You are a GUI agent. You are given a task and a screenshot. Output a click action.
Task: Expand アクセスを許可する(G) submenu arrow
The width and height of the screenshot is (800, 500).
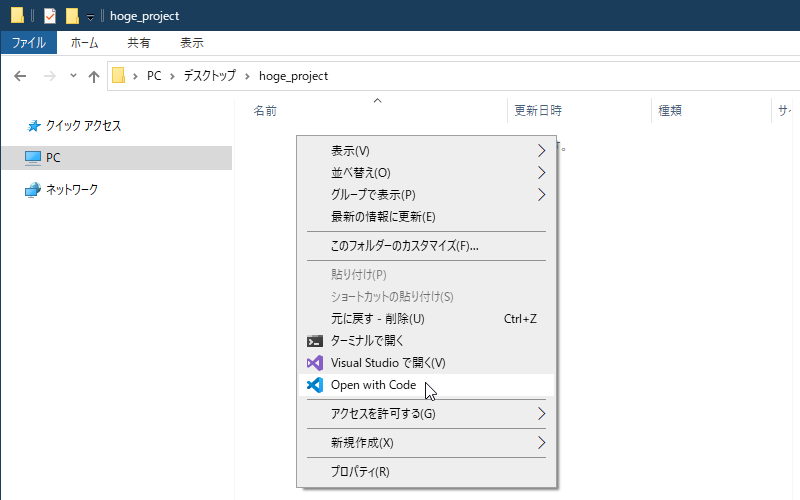tap(541, 413)
